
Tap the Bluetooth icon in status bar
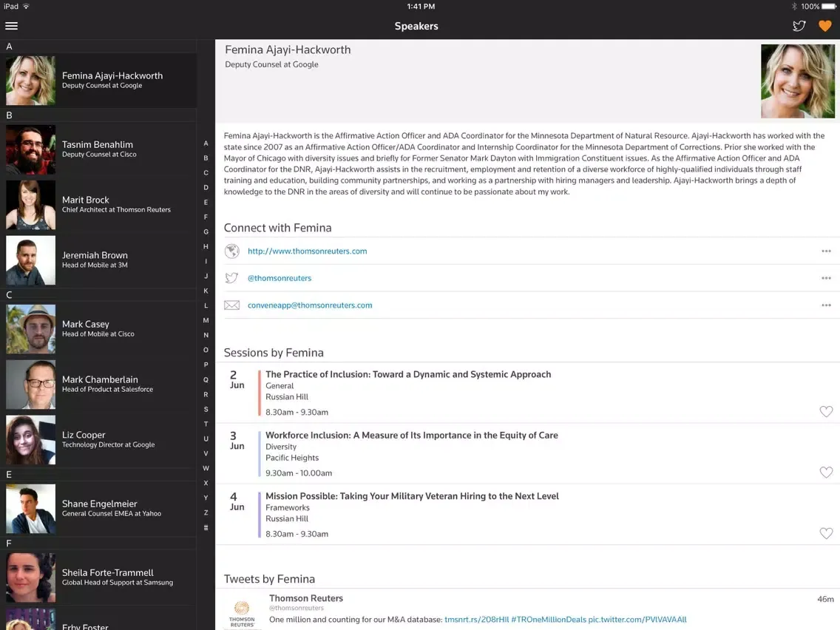[x=794, y=7]
